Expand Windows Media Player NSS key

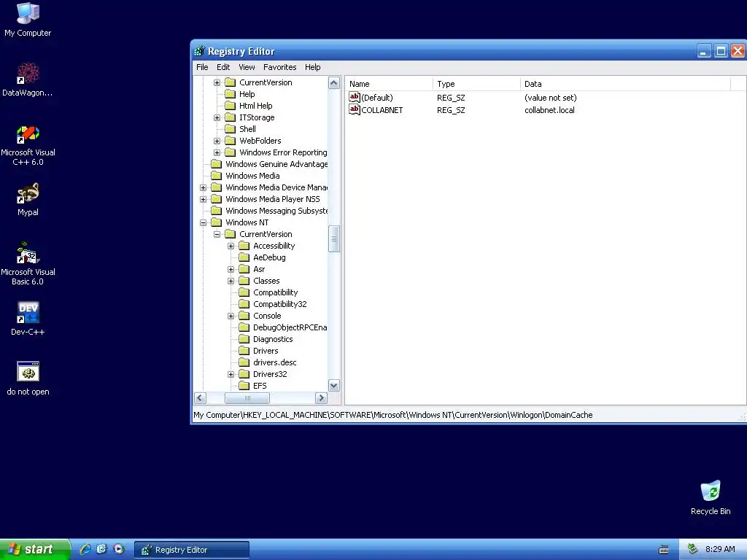click(x=203, y=199)
